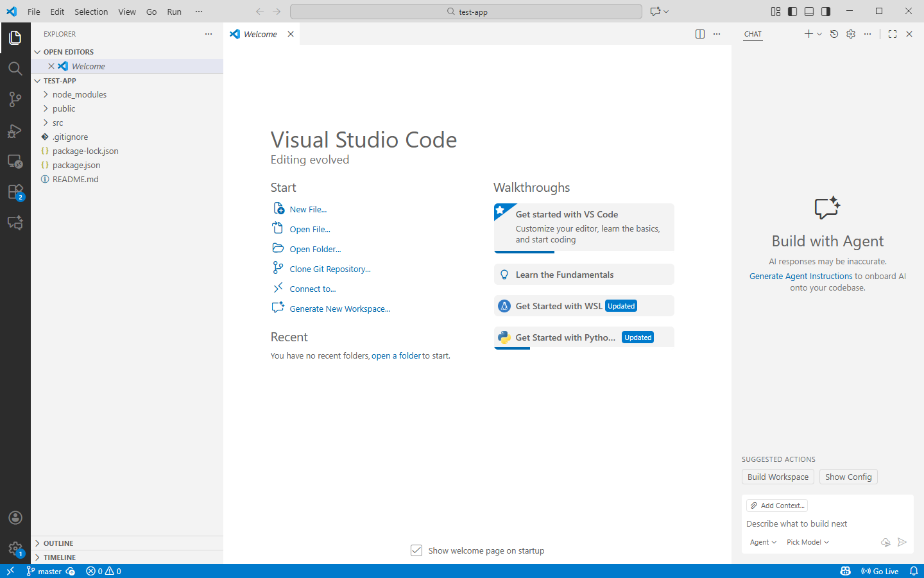Open editor more actions menu
The height and width of the screenshot is (578, 924).
[717, 34]
